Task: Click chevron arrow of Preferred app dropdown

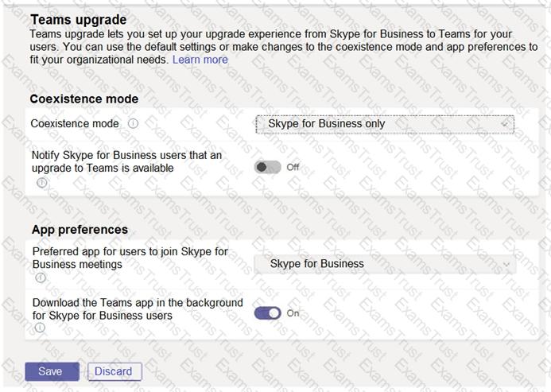Action: [506, 264]
